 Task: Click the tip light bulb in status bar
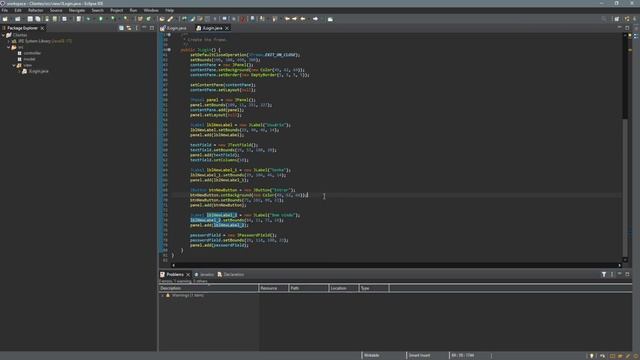coord(591,356)
